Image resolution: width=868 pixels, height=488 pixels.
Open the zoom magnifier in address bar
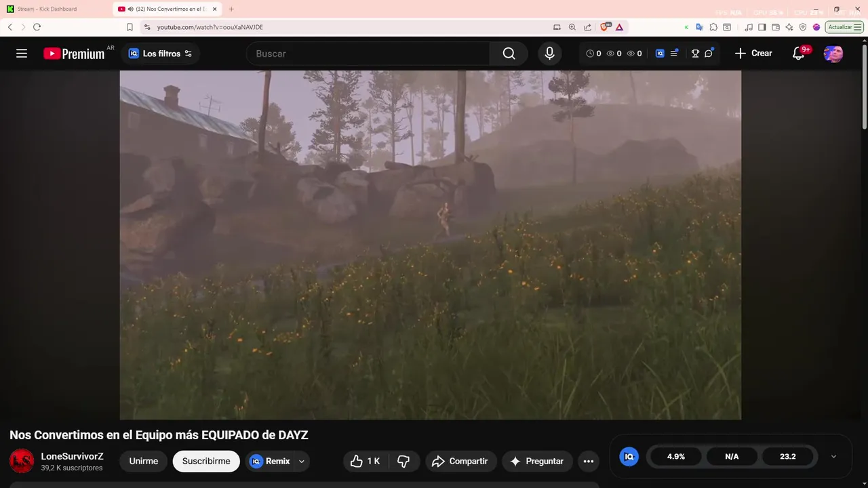coord(572,27)
